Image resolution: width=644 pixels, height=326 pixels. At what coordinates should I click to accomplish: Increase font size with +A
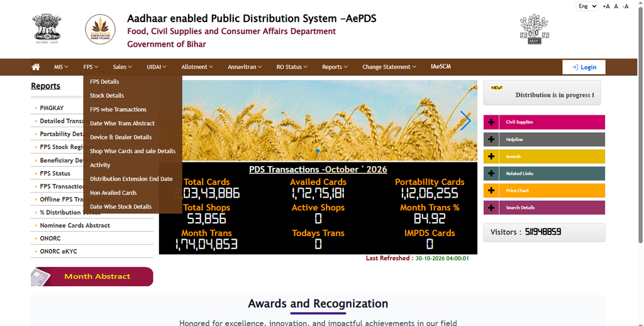(606, 6)
